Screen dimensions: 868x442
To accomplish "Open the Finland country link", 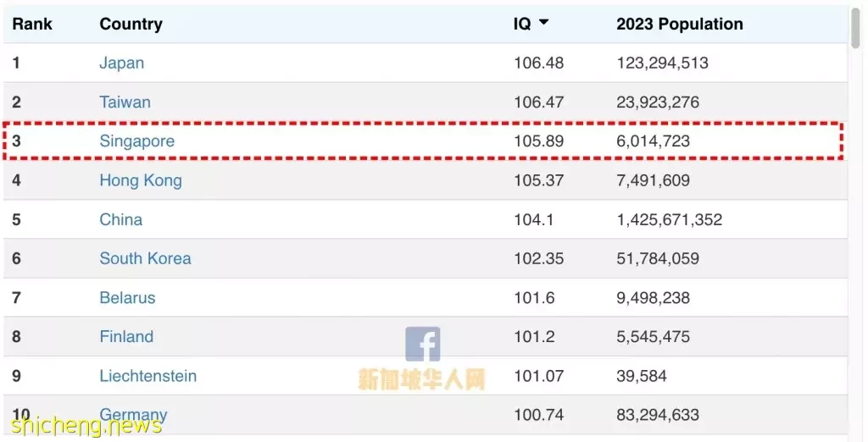I will click(126, 336).
